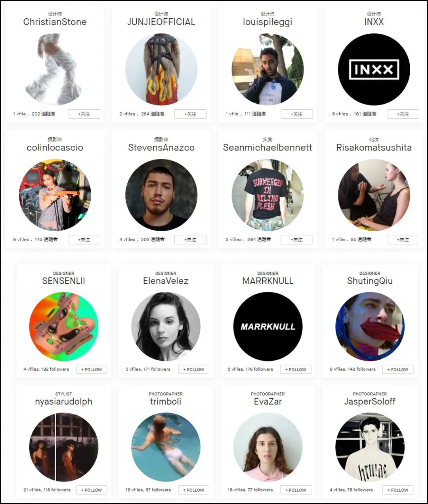This screenshot has width=428, height=504.
Task: Select ShutingQiu designer name
Action: (x=370, y=281)
